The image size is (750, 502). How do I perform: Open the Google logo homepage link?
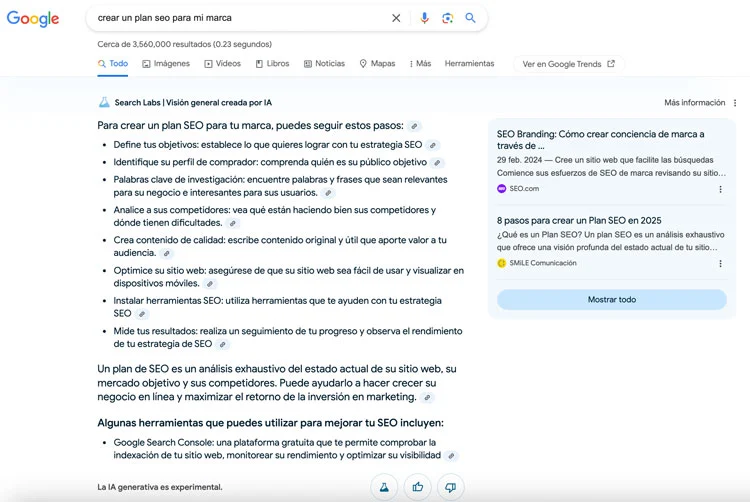click(33, 18)
